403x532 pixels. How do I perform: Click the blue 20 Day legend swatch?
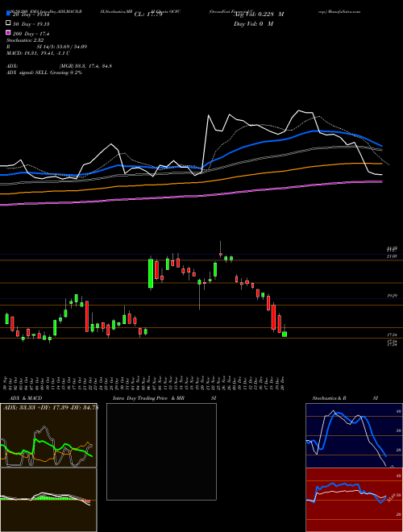pos(8,13)
